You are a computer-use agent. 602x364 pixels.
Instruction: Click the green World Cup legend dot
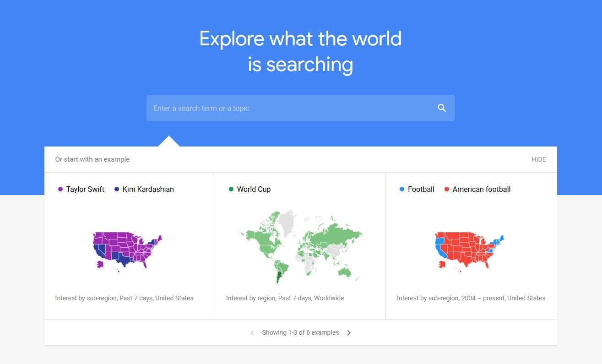coord(231,189)
